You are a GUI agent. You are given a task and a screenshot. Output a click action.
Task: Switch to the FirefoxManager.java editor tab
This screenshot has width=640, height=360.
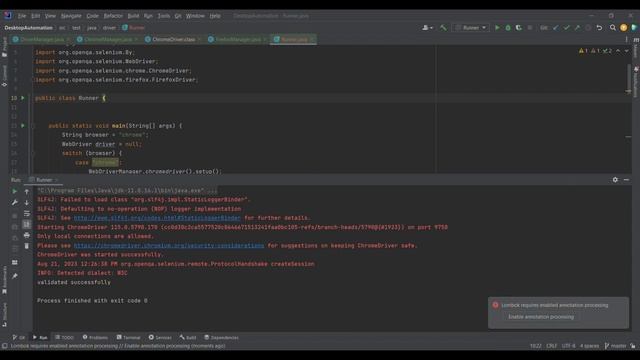[238, 39]
